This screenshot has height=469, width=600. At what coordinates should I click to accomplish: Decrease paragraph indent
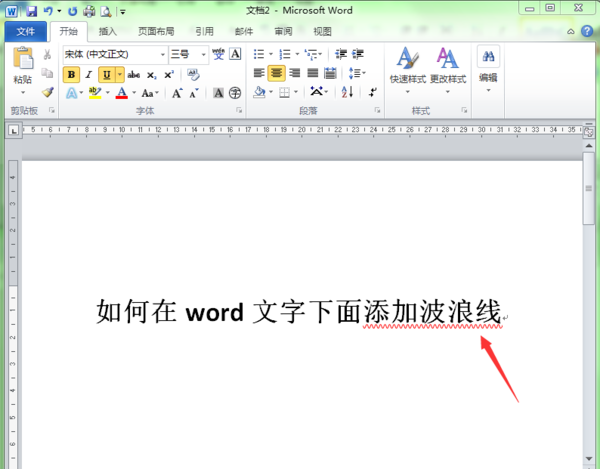click(x=341, y=54)
